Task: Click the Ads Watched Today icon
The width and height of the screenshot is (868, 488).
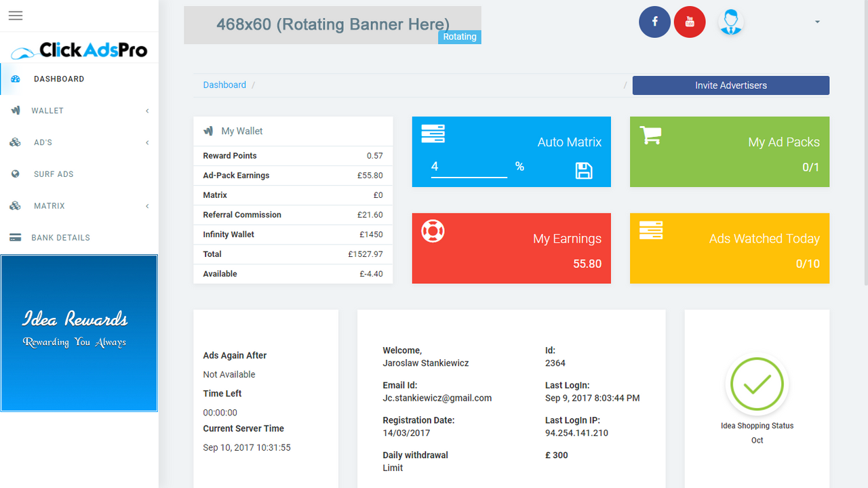Action: (x=651, y=230)
